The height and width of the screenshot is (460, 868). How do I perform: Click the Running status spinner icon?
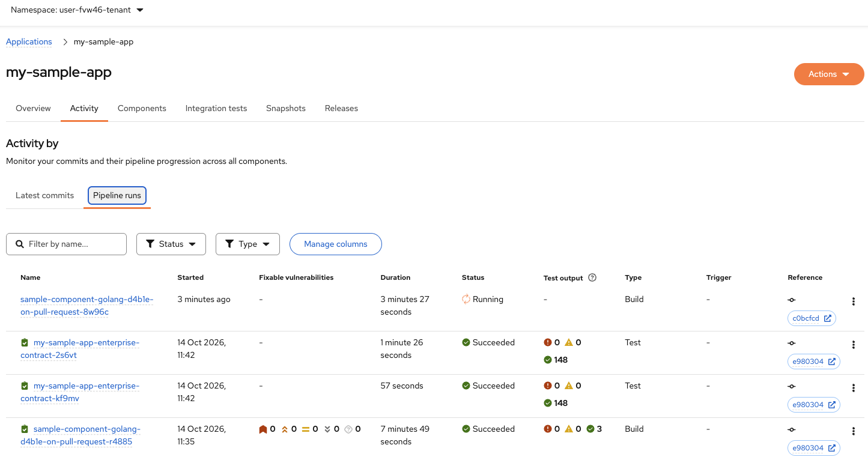pyautogui.click(x=466, y=299)
